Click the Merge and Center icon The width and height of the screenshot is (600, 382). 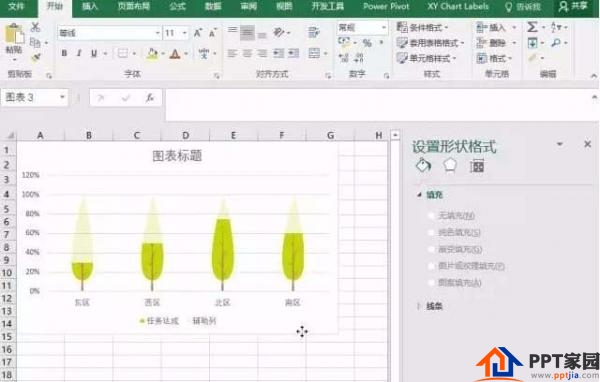[x=314, y=53]
